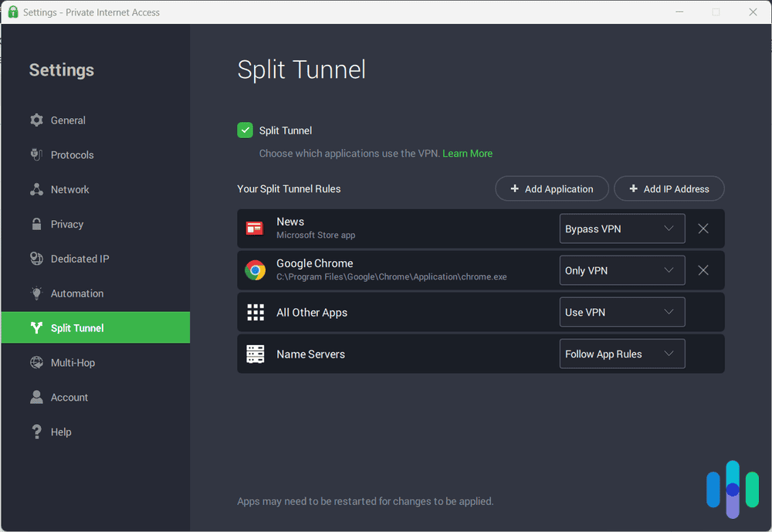This screenshot has height=532, width=772.
Task: Expand the Only VPN dropdown for Google Chrome
Action: click(622, 270)
